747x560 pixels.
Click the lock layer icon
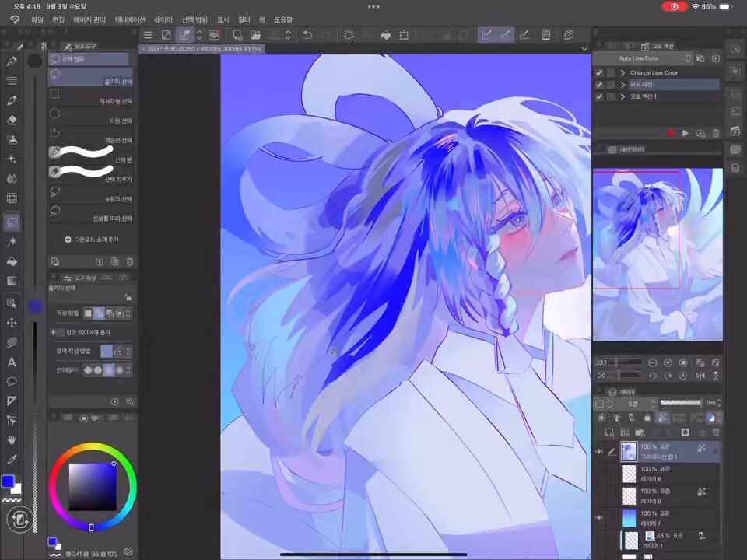coord(647,418)
